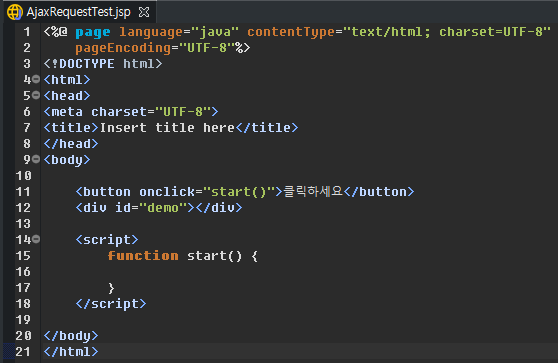
Task: Click the 'language' attribute on line 1
Action: pyautogui.click(x=151, y=32)
